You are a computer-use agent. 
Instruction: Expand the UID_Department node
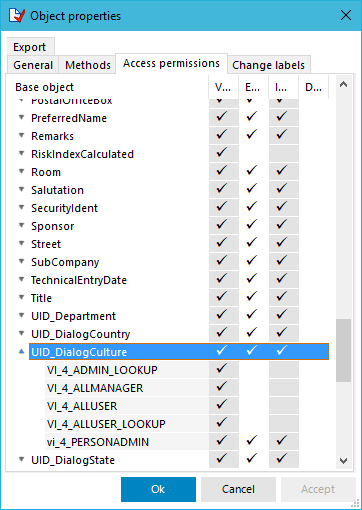tap(21, 315)
